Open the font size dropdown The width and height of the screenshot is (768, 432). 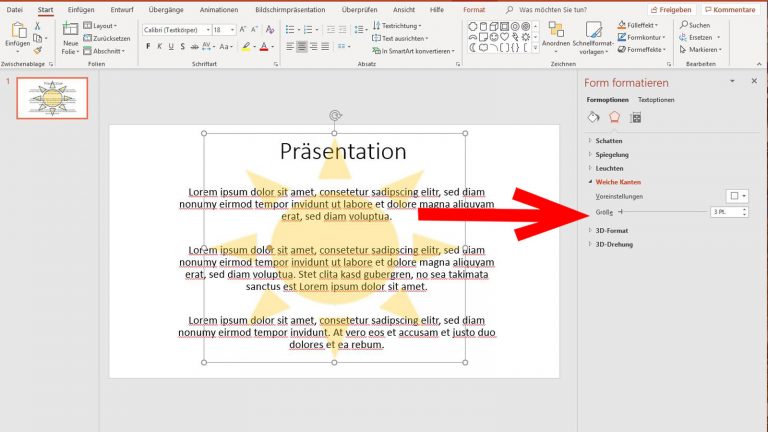pyautogui.click(x=232, y=30)
